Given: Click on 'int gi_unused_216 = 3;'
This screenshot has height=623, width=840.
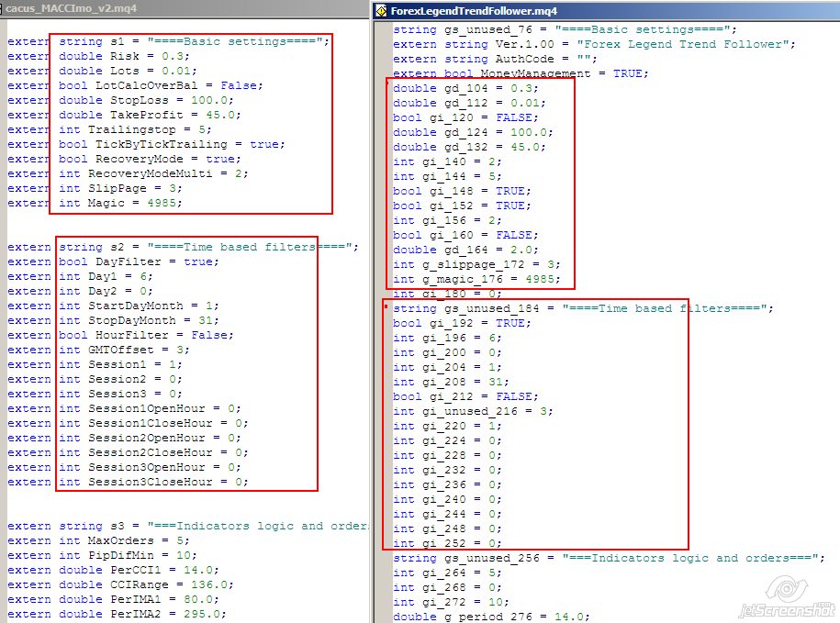Looking at the screenshot, I should [473, 412].
